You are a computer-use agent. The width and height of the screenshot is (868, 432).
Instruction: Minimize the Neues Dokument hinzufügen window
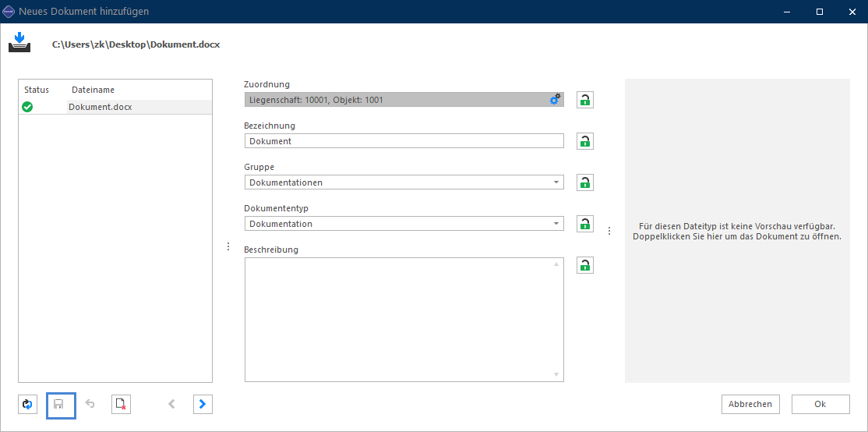click(x=788, y=12)
